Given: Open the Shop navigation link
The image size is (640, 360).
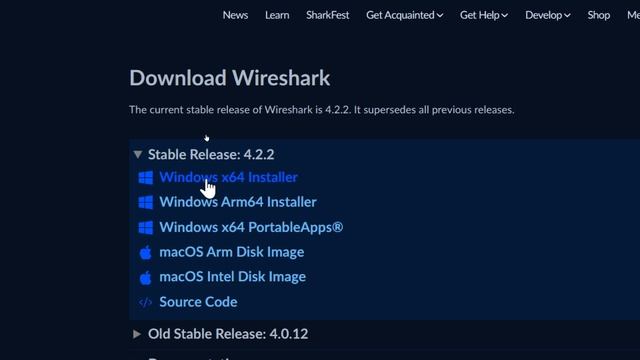Looking at the screenshot, I should point(599,15).
